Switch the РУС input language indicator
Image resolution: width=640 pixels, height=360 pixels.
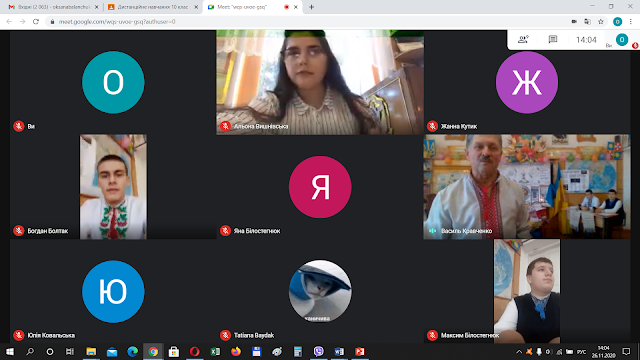(581, 352)
